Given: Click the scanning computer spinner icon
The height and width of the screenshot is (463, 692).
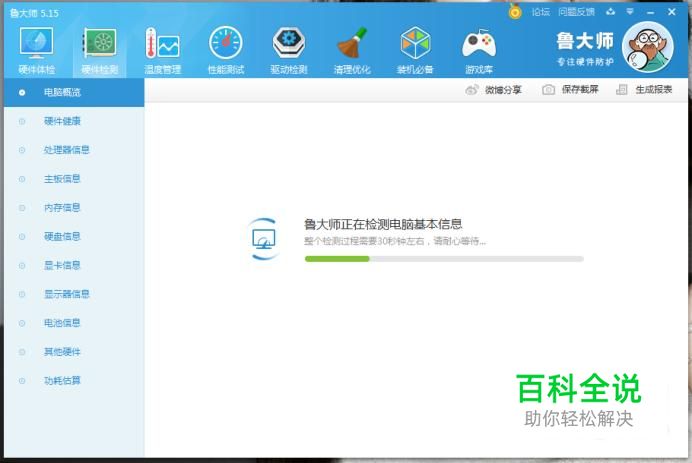Looking at the screenshot, I should tap(263, 239).
